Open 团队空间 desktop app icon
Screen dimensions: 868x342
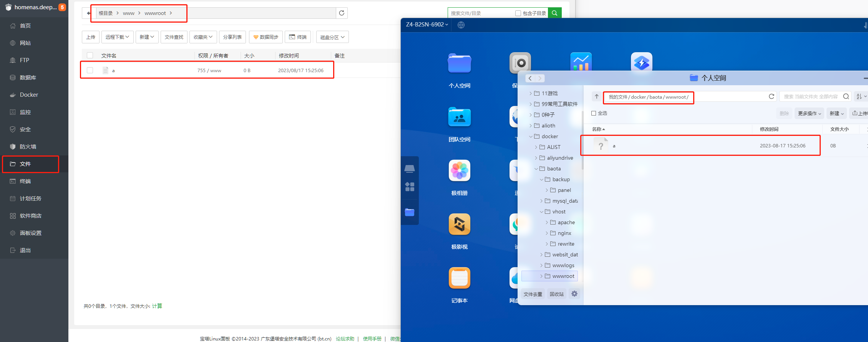coord(460,117)
